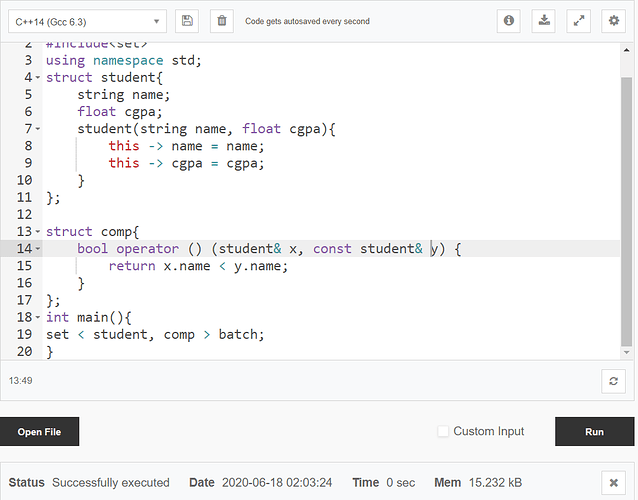Click 'this -> cgpa = cgpa;' line
Screen dimensions: 638x500
pyautogui.click(x=186, y=163)
